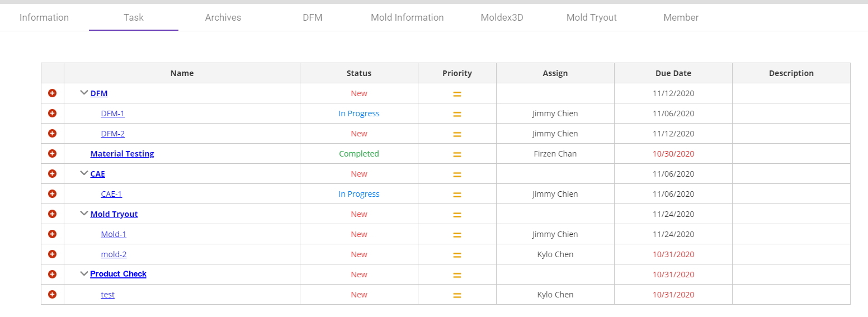The width and height of the screenshot is (868, 317).
Task: Switch to the Archives tab
Action: click(223, 17)
